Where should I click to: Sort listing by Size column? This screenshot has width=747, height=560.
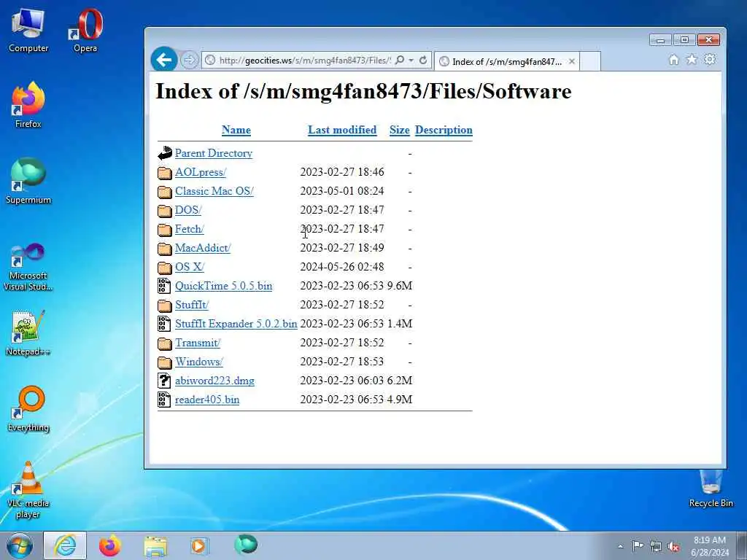(x=399, y=130)
